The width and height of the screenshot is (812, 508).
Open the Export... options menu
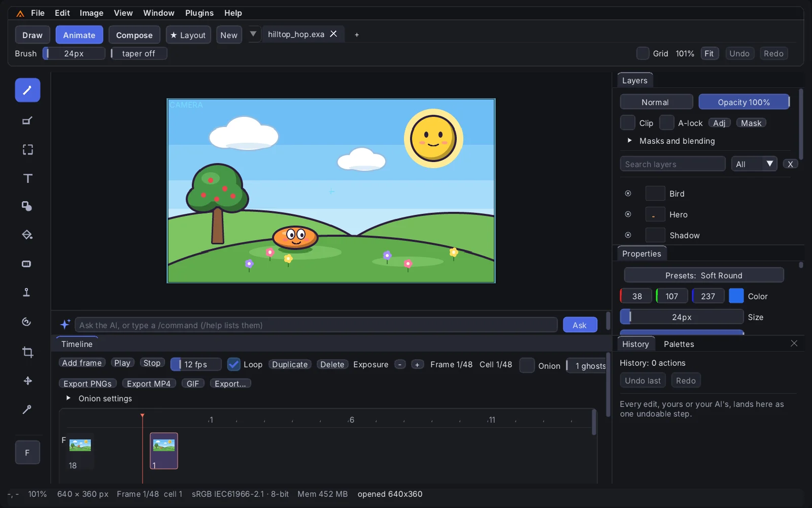click(230, 384)
